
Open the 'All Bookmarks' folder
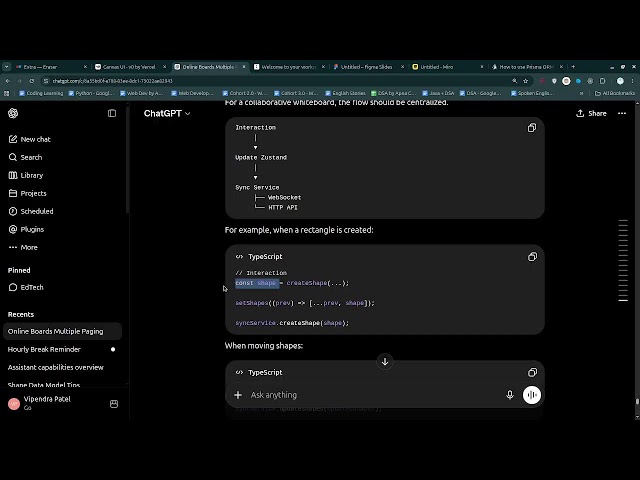tap(615, 93)
